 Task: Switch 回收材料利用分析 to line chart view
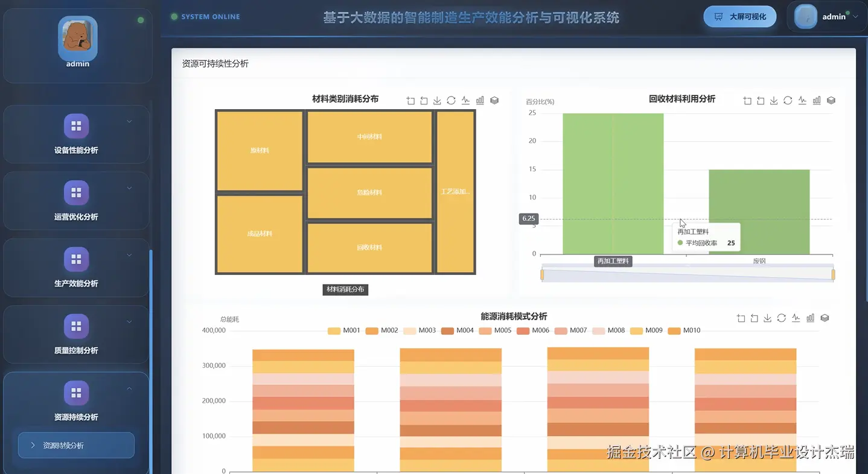802,100
